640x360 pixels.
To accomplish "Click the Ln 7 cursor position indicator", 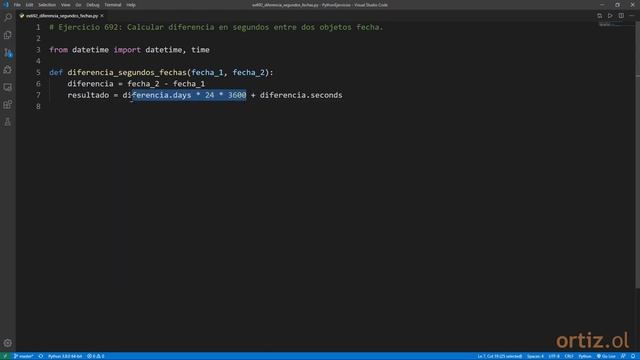I will (x=500, y=356).
